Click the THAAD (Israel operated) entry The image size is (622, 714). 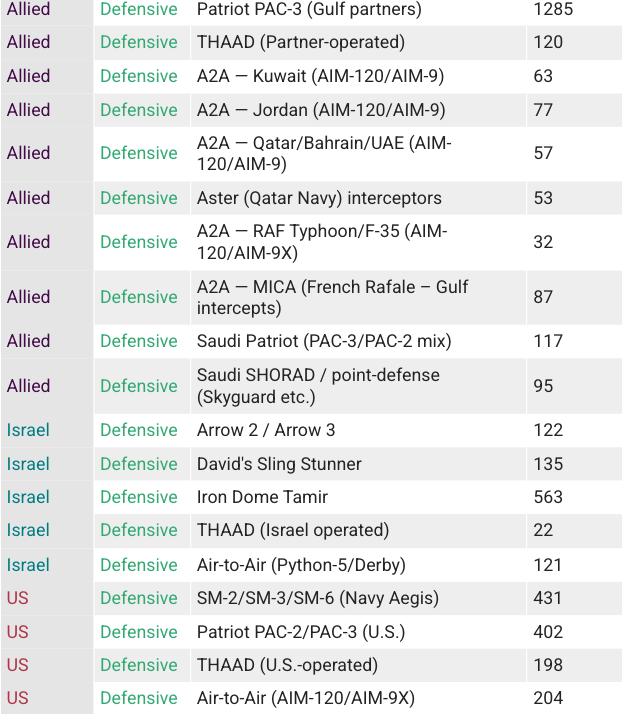[x=292, y=530]
